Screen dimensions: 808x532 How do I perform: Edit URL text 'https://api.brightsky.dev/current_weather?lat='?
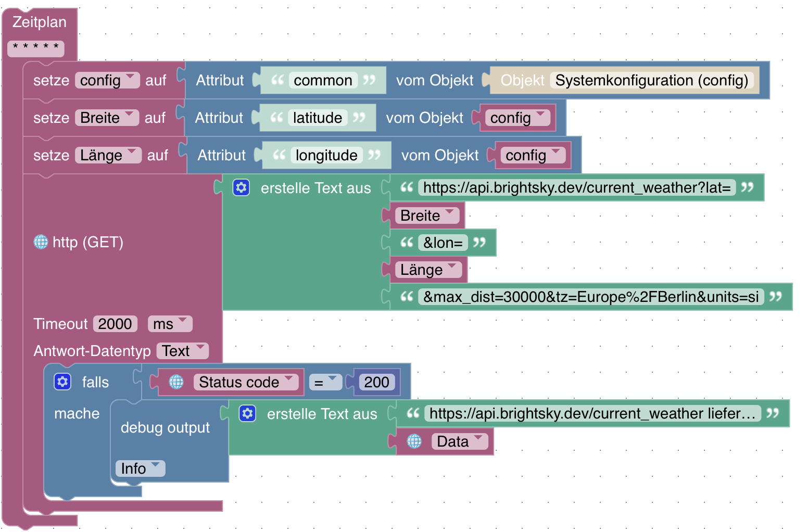[x=577, y=187]
